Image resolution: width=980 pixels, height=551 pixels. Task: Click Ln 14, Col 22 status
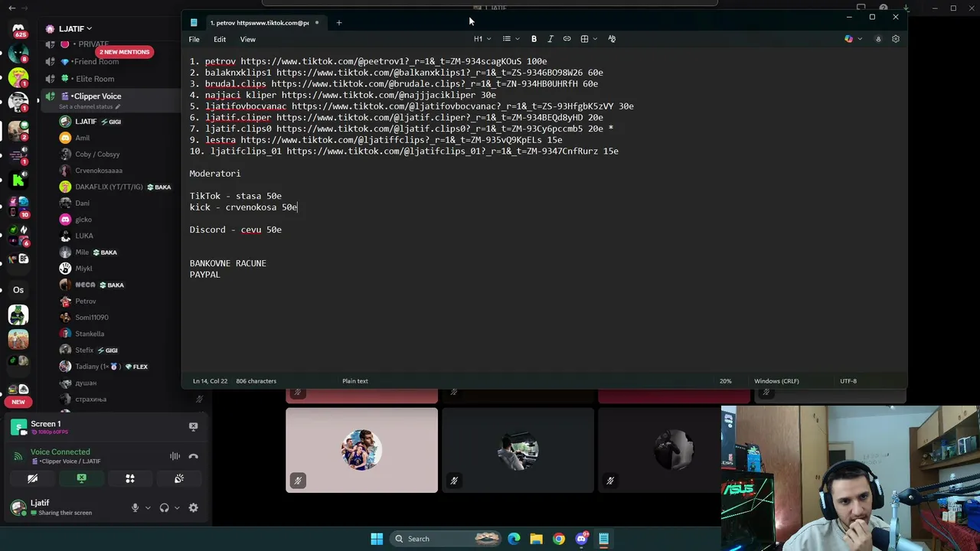pyautogui.click(x=210, y=381)
